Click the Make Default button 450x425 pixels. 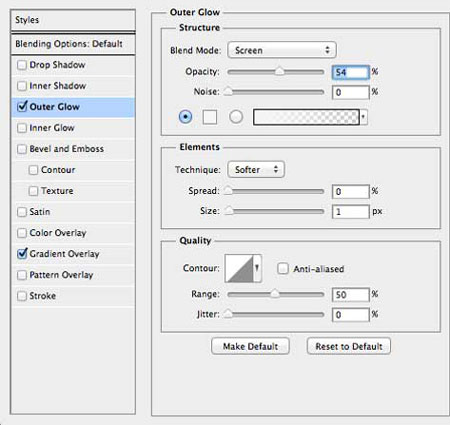(250, 346)
